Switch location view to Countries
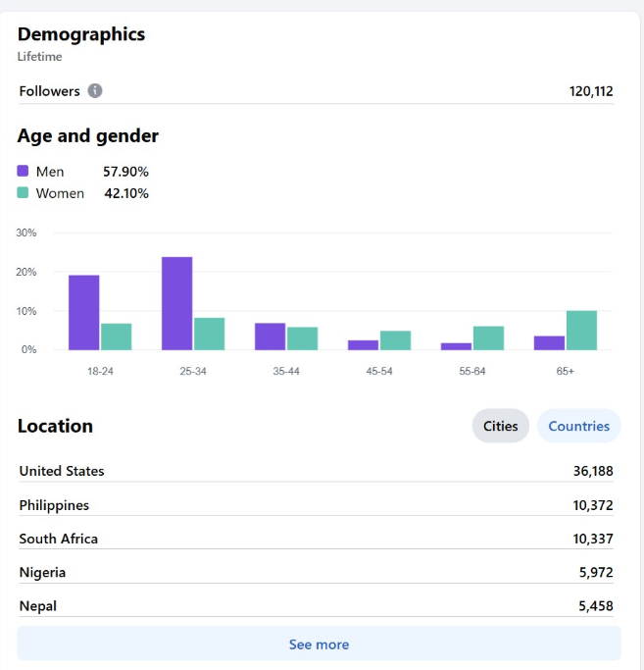Screen dimensions: 644x670 578,426
